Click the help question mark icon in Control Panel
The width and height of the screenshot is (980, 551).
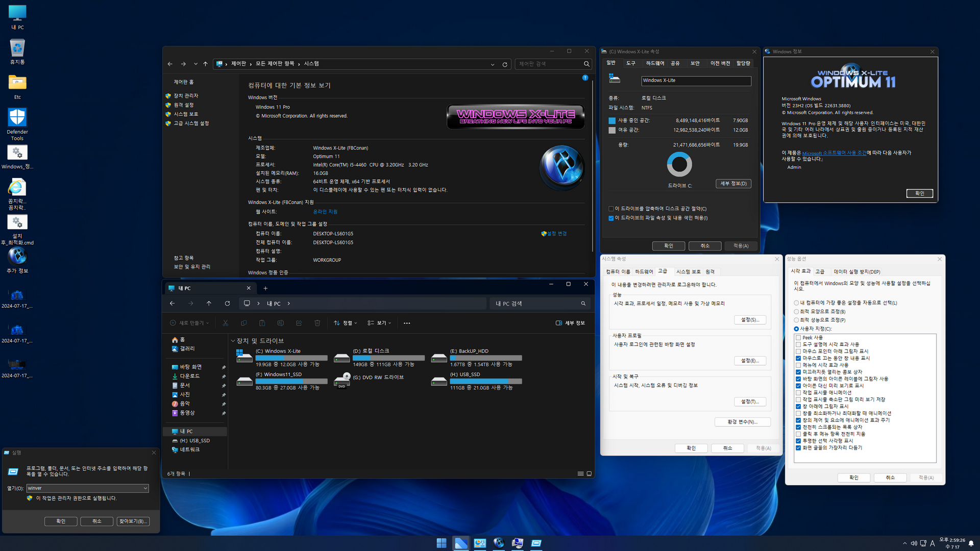[585, 78]
